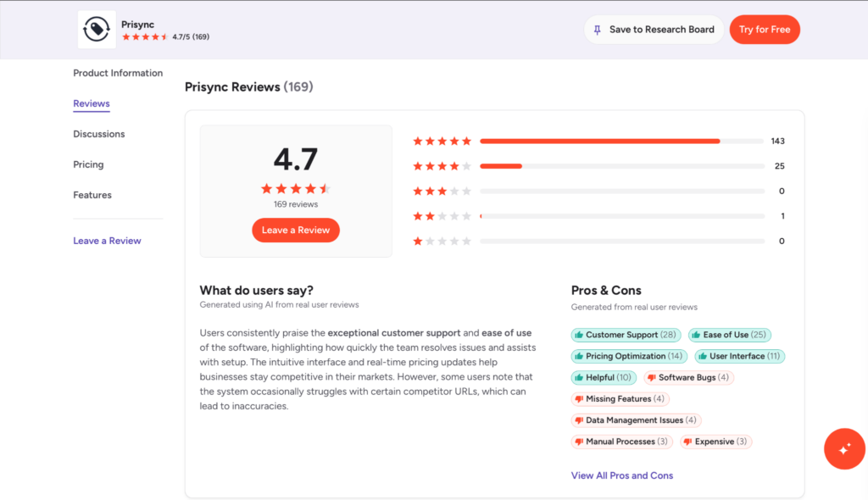Open View All Pros and Cons link
The height and width of the screenshot is (500, 868).
(x=621, y=475)
